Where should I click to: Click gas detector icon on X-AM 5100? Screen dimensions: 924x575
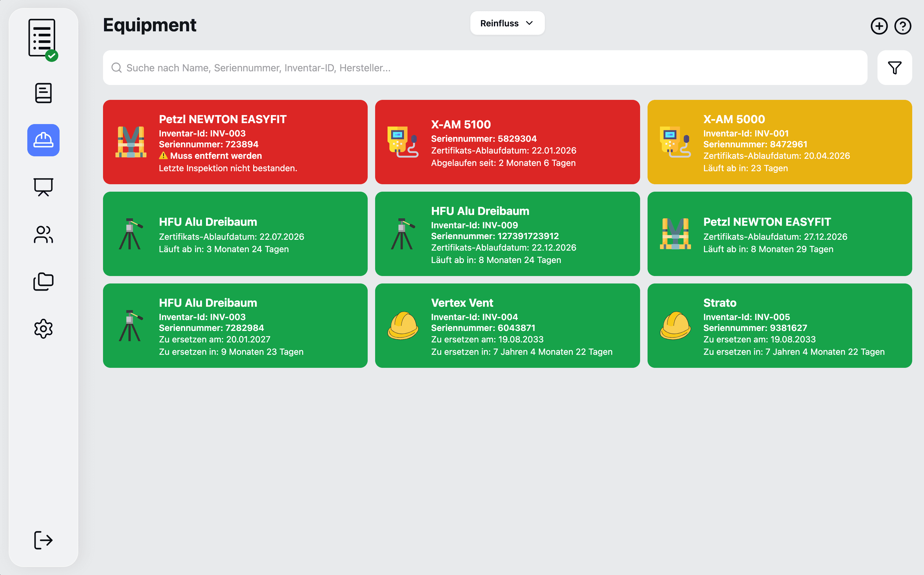(403, 142)
